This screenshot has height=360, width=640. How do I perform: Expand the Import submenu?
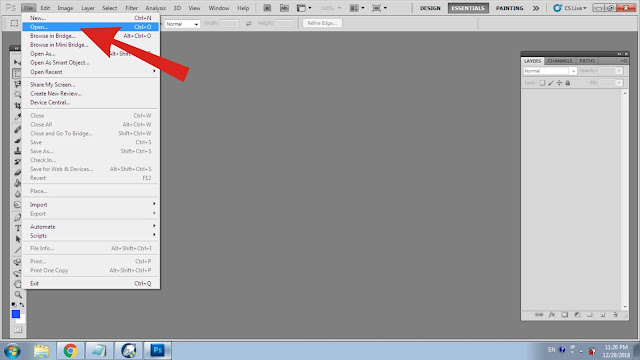[91, 204]
